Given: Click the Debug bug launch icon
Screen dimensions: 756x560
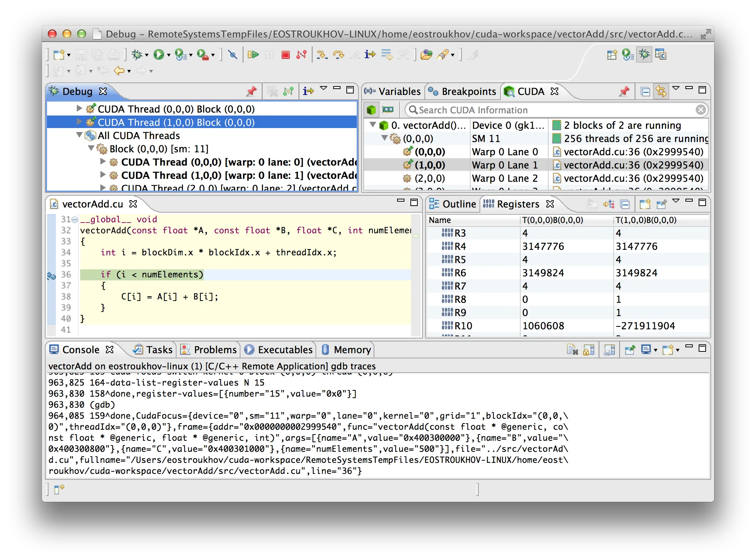Looking at the screenshot, I should point(137,55).
